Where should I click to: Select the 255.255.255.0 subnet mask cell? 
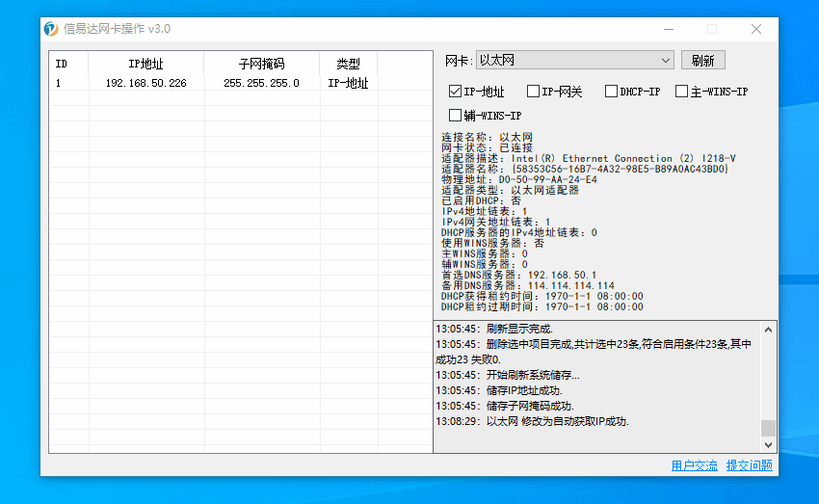(262, 83)
